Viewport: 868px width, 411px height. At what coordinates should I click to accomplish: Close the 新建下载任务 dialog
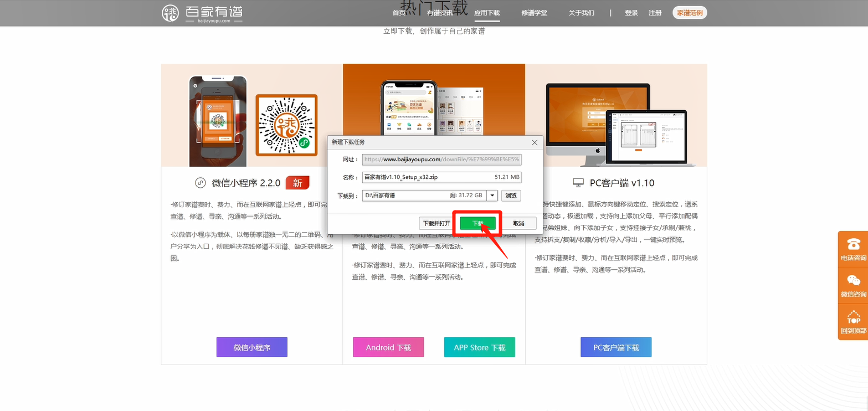(535, 142)
